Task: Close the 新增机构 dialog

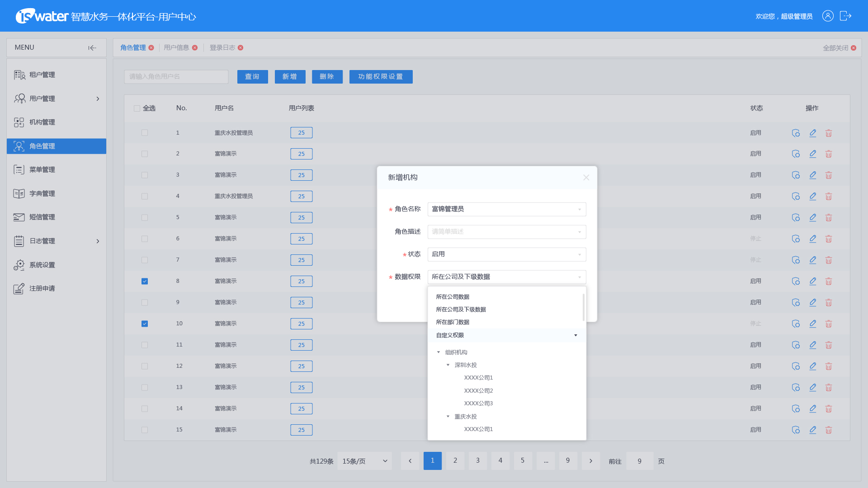Action: [x=586, y=178]
